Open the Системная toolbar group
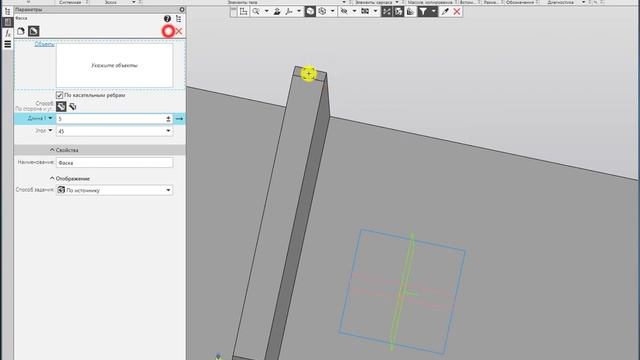 [x=70, y=2]
